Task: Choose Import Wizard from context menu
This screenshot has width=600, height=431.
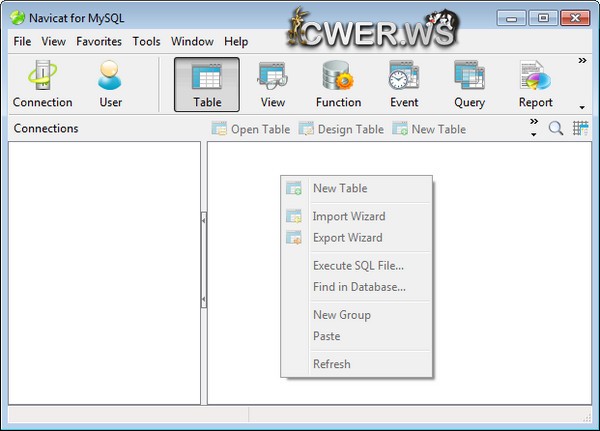Action: (x=348, y=216)
